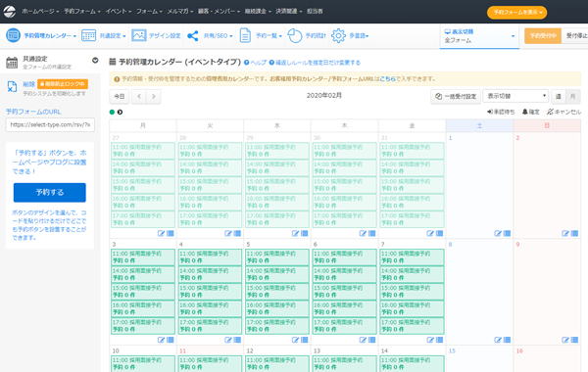Open the ホームページ top menu
588x372 pixels.
click(40, 11)
